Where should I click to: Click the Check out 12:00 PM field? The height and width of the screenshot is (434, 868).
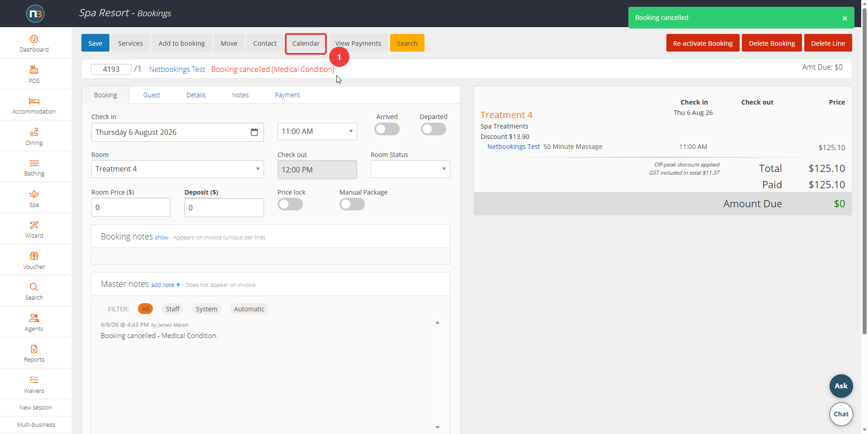(317, 170)
